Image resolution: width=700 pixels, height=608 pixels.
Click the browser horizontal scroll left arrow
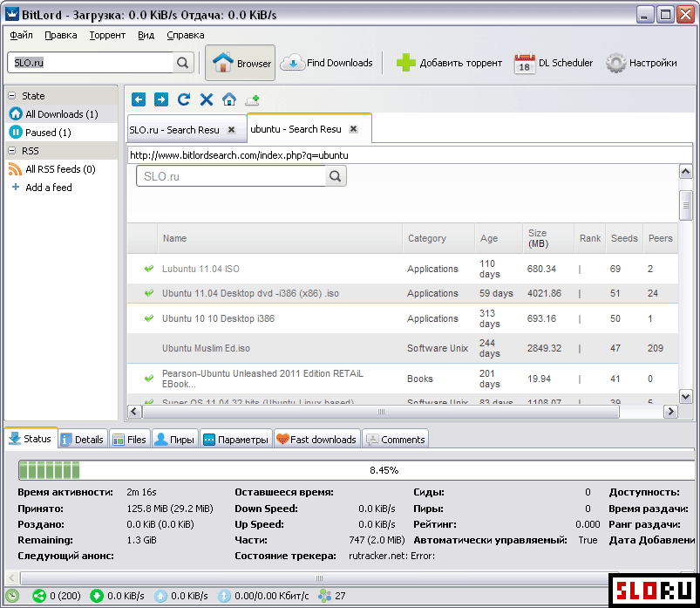coord(134,412)
